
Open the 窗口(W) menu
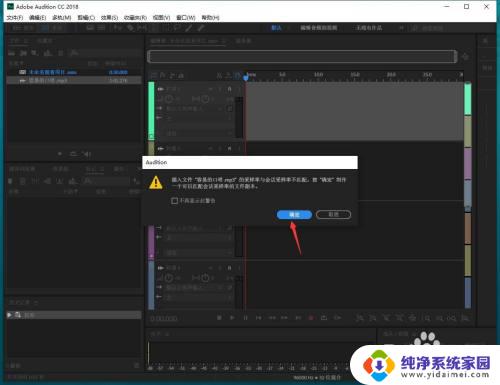[x=186, y=17]
